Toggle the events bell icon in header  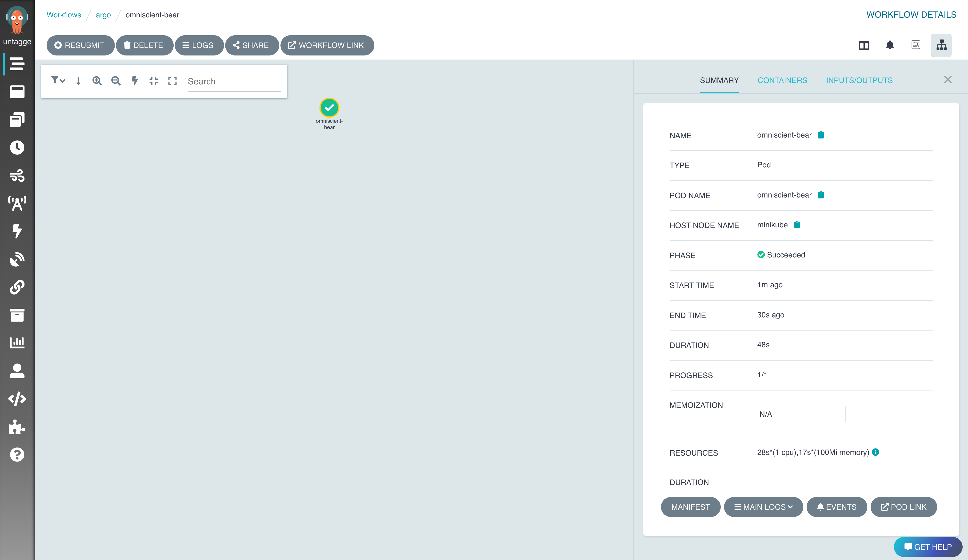pyautogui.click(x=890, y=45)
